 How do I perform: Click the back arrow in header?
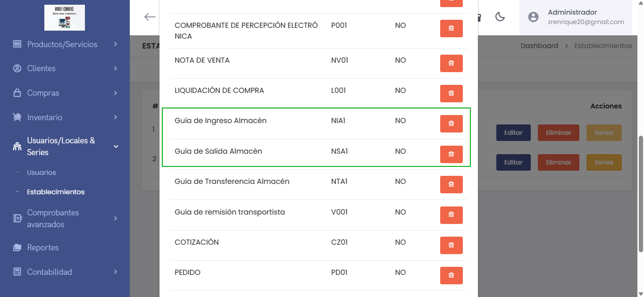(150, 17)
